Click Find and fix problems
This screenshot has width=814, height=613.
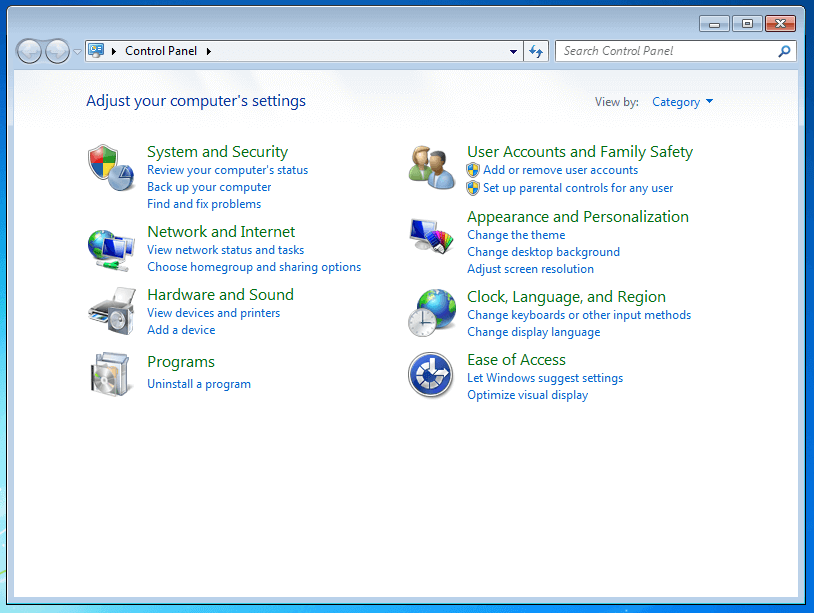pyautogui.click(x=204, y=204)
